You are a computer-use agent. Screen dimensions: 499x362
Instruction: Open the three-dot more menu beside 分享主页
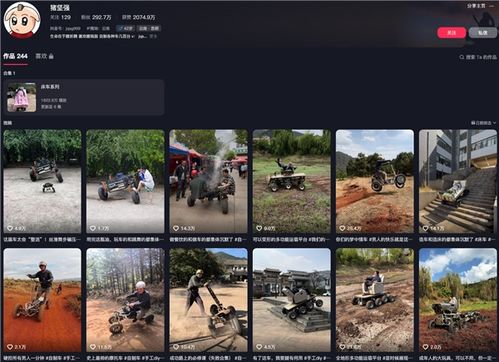coord(492,6)
